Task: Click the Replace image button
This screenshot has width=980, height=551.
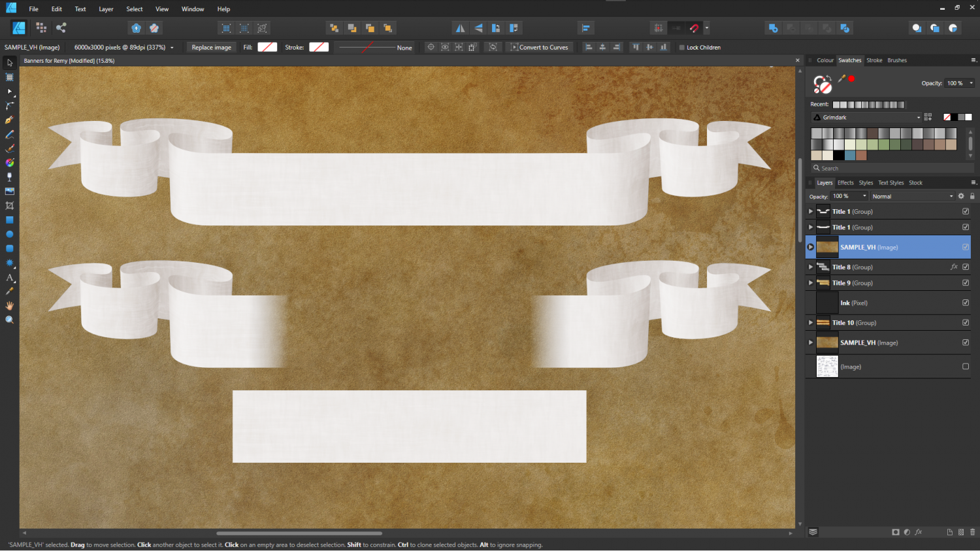Action: coord(211,47)
